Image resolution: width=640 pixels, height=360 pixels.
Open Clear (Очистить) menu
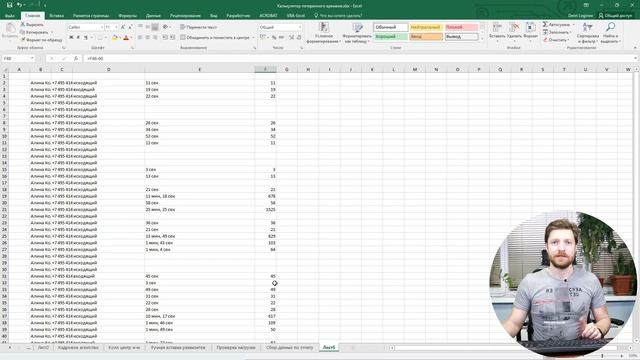[x=556, y=40]
